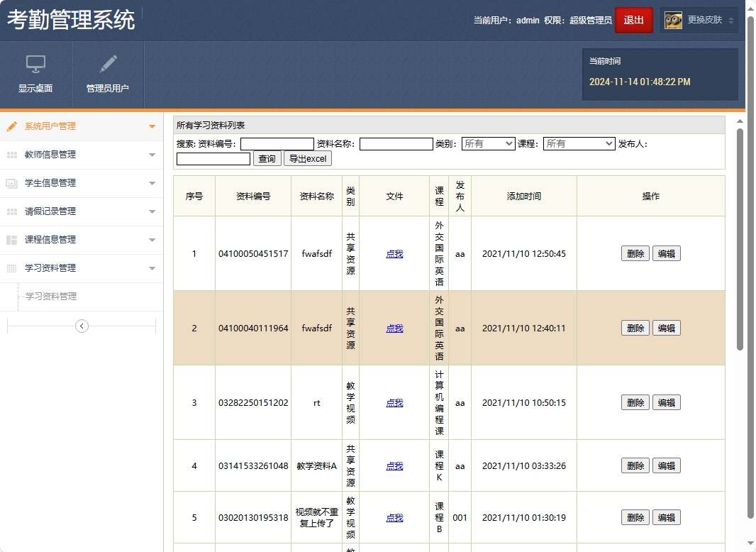
Task: Click inside the 资料名称 search field
Action: [396, 143]
